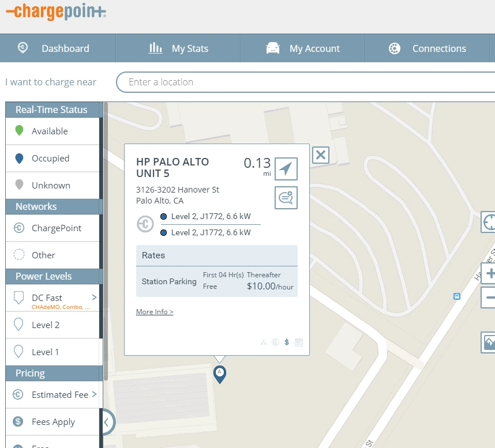Click the Connections circle icon
The height and width of the screenshot is (448, 495).
394,48
